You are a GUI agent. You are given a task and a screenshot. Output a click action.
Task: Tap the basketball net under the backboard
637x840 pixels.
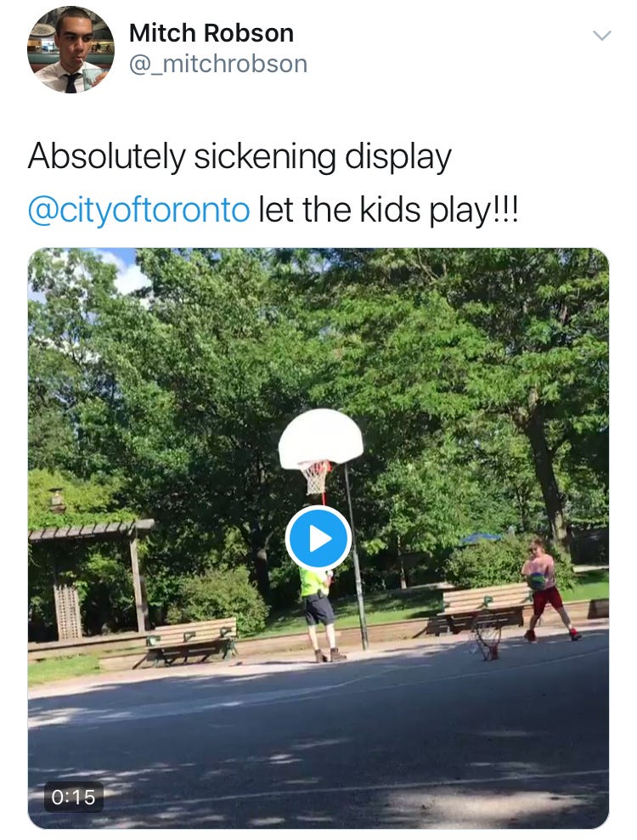point(315,478)
